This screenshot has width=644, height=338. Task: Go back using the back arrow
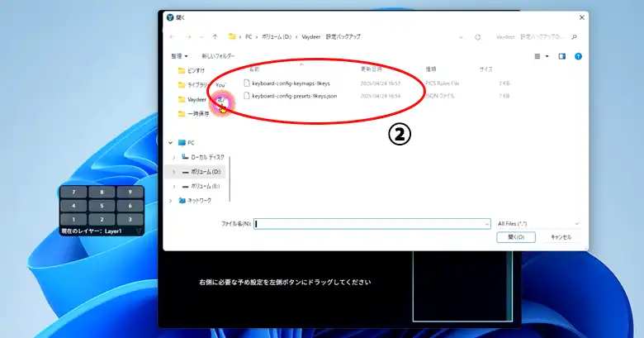173,37
